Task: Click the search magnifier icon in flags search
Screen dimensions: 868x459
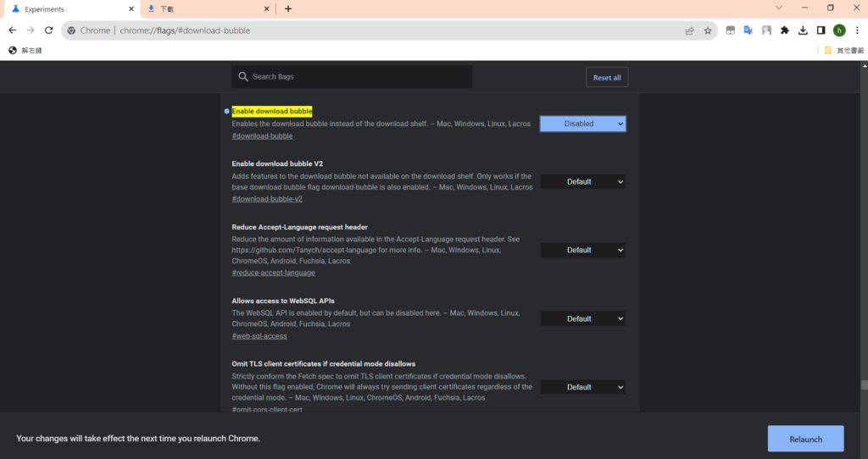Action: click(243, 77)
